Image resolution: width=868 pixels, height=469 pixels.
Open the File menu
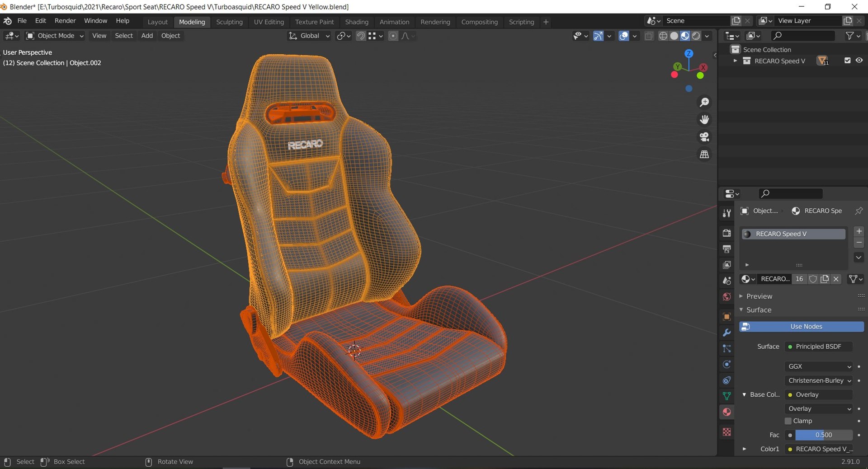[x=22, y=21]
